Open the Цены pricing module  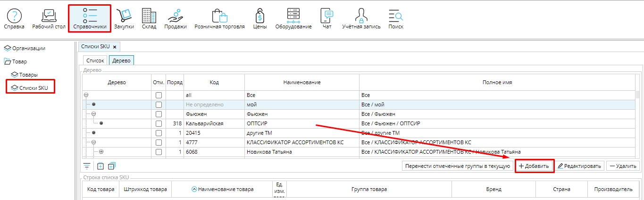point(259,19)
